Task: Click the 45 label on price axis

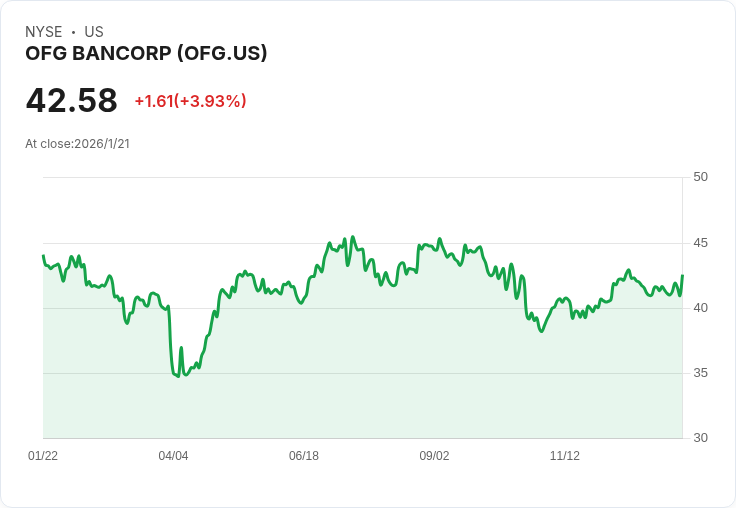Action: tap(700, 243)
